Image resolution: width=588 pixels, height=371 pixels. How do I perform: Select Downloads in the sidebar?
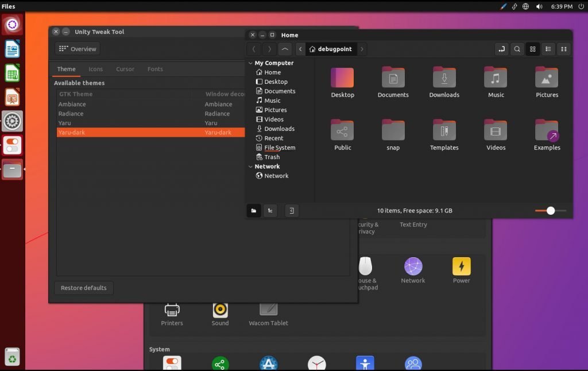[280, 129]
